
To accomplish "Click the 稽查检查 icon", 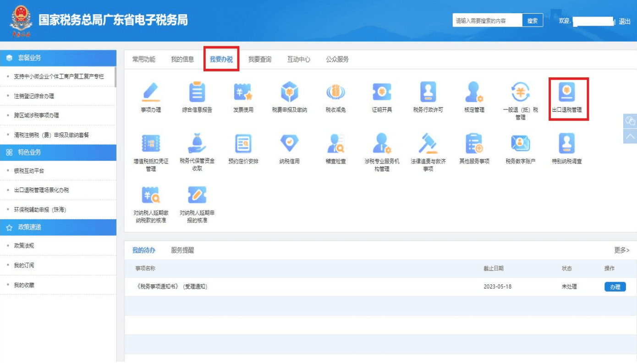I will [x=335, y=144].
